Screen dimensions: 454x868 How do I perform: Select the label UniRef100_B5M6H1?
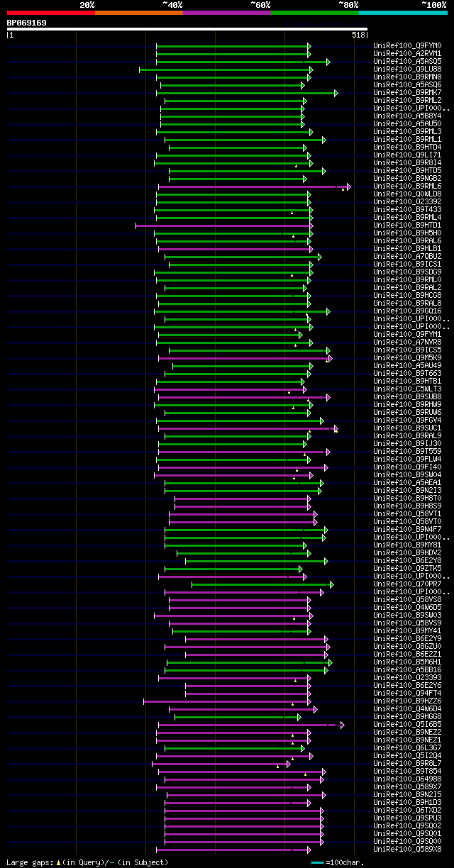tap(407, 662)
